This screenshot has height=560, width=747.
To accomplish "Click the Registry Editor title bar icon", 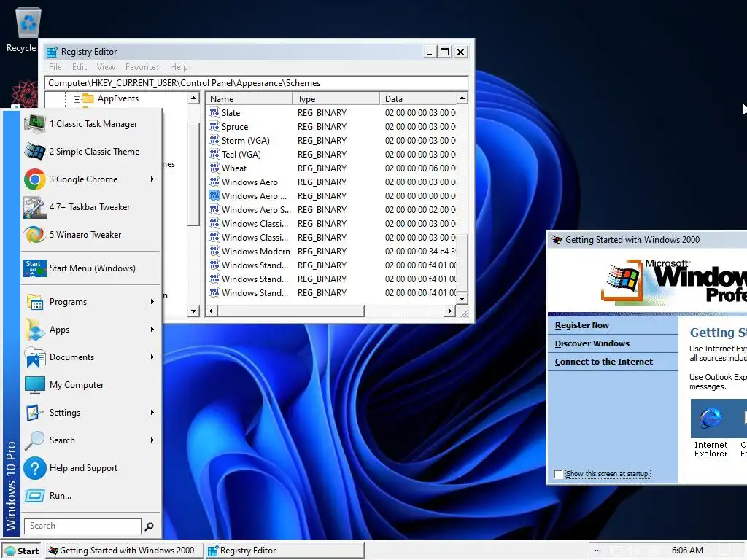I will [52, 52].
